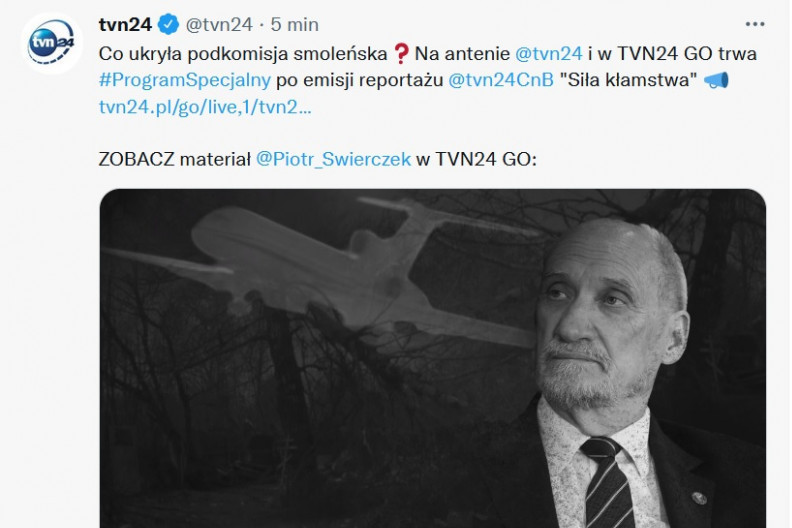Open the grey @tvn24 handle in header

point(219,24)
